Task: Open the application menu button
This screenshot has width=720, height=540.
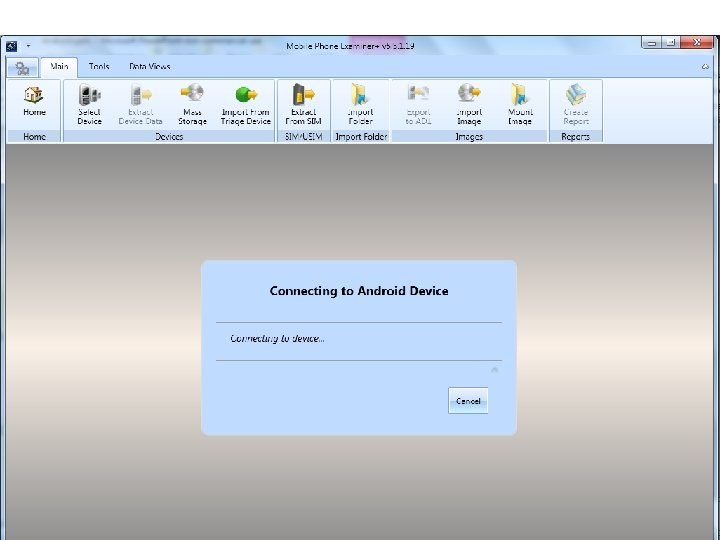Action: pos(22,68)
